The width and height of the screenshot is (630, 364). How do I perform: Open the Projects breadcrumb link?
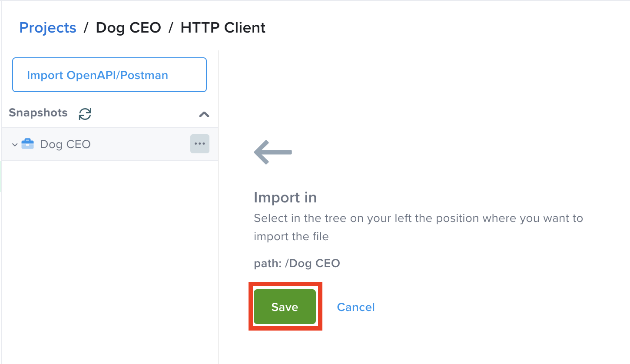[x=47, y=27]
